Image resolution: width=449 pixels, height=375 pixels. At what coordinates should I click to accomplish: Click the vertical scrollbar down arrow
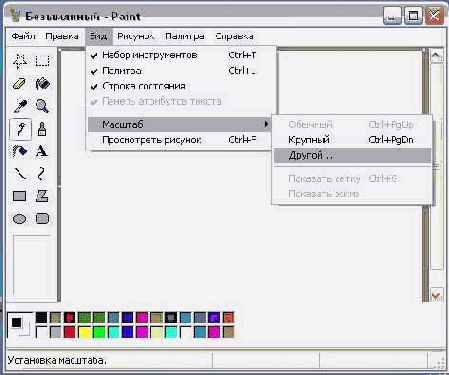tap(436, 295)
